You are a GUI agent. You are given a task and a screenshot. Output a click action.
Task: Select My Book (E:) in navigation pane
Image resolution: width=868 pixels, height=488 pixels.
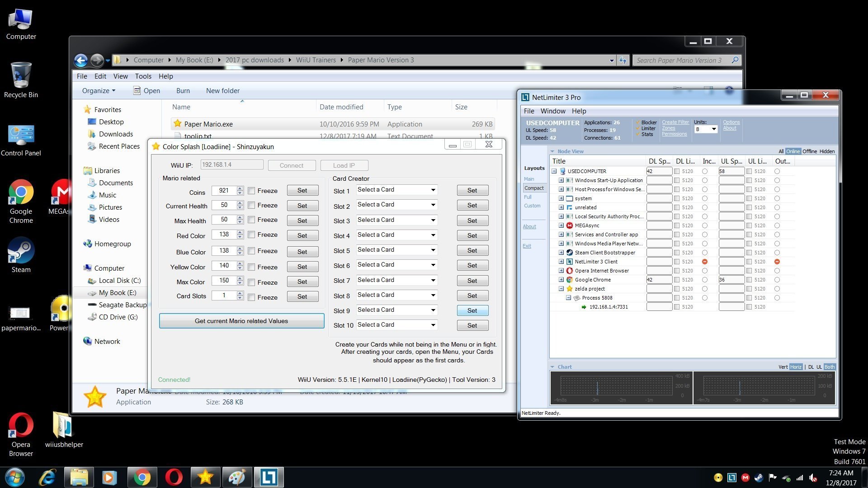pyautogui.click(x=118, y=293)
